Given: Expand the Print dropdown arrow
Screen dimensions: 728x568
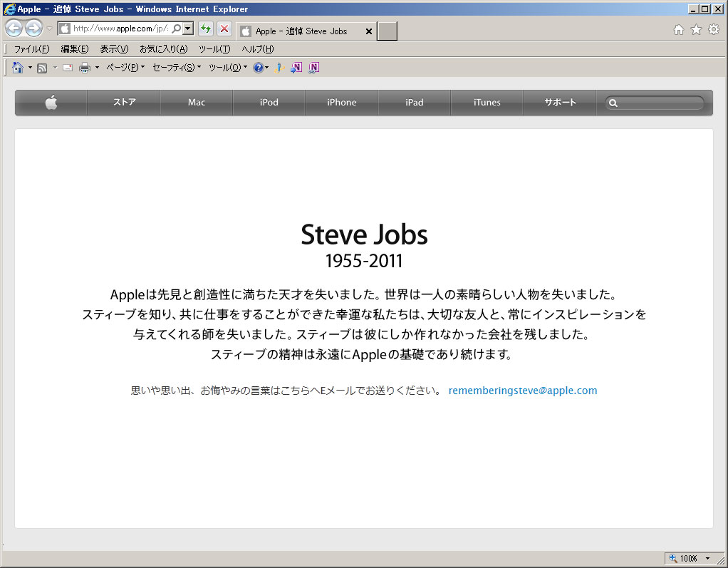Looking at the screenshot, I should [x=97, y=68].
